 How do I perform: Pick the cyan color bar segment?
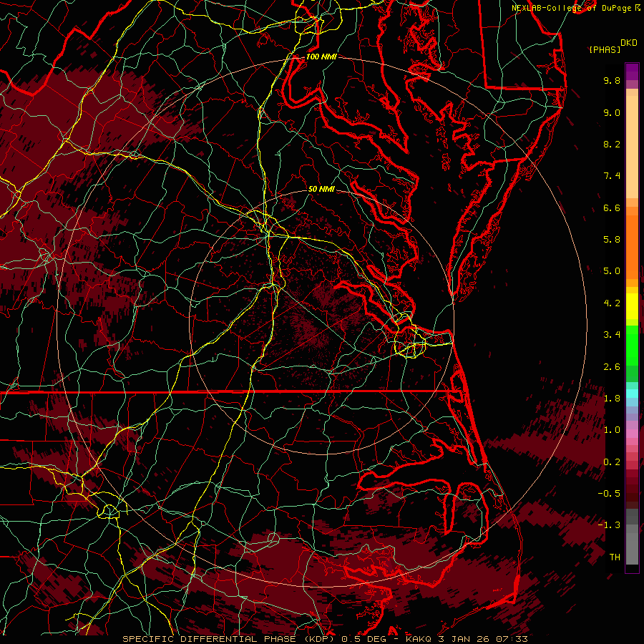pyautogui.click(x=632, y=394)
